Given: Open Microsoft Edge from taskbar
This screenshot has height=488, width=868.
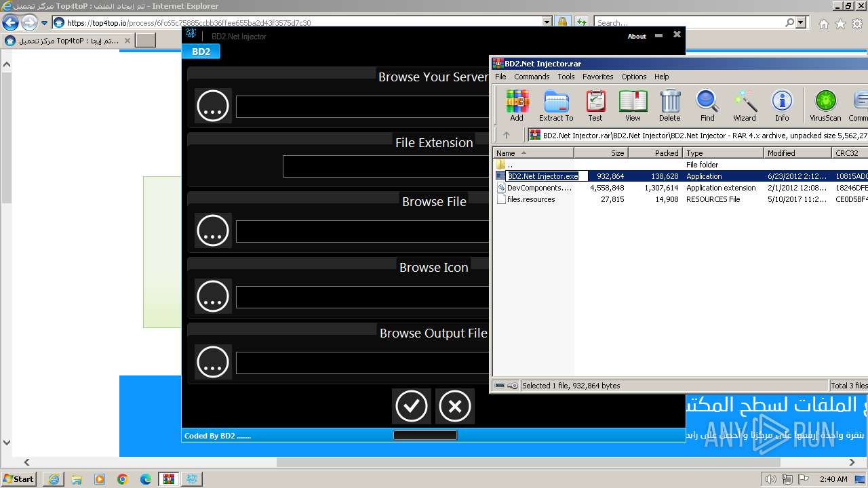Looking at the screenshot, I should click(x=146, y=479).
